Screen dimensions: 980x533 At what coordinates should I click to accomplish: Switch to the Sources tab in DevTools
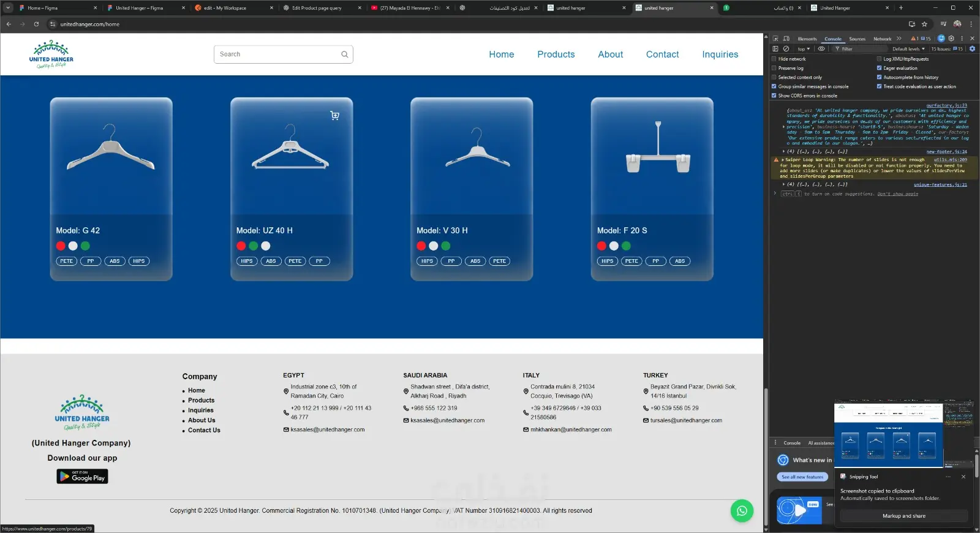[x=857, y=39]
